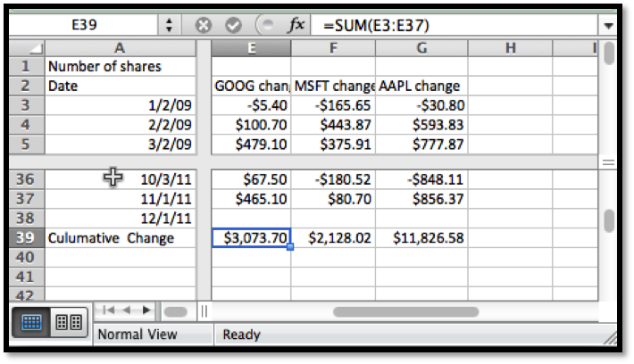Click the Culumative Change cell
The height and width of the screenshot is (364, 634).
120,237
